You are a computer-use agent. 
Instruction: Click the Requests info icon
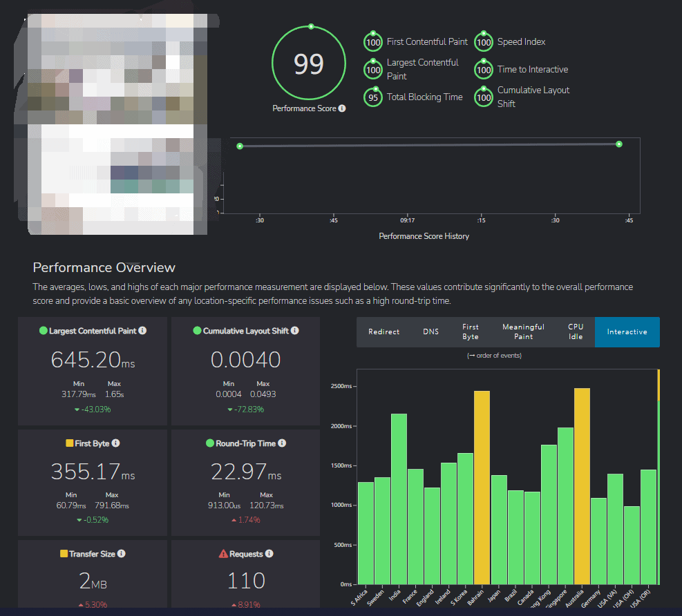point(269,554)
